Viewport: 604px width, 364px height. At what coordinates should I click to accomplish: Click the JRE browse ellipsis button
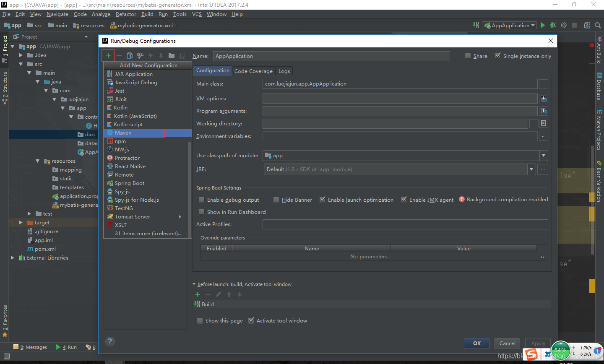[x=543, y=169]
